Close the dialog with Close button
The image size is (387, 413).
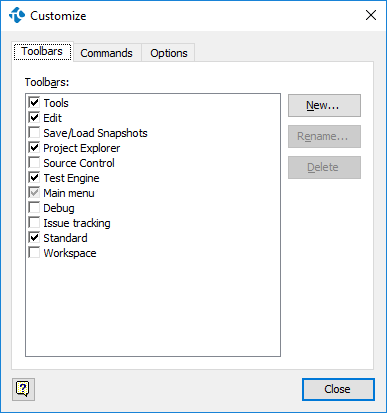pos(338,389)
